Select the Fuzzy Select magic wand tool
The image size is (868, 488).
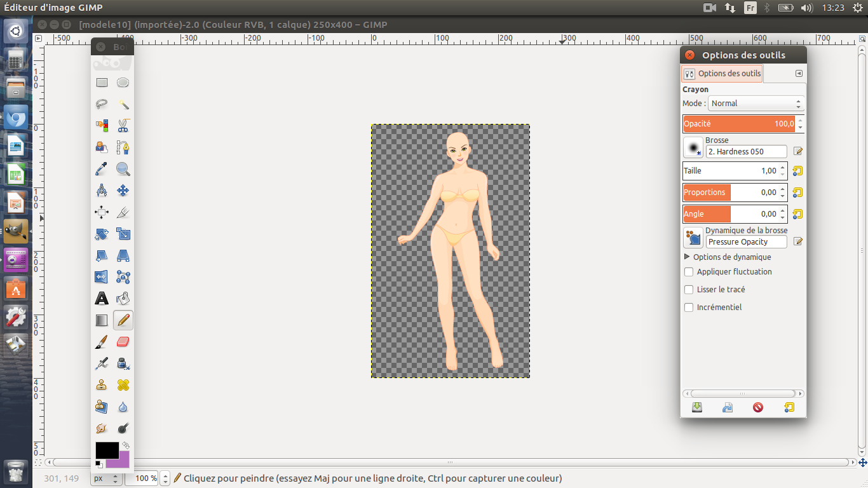pyautogui.click(x=123, y=104)
